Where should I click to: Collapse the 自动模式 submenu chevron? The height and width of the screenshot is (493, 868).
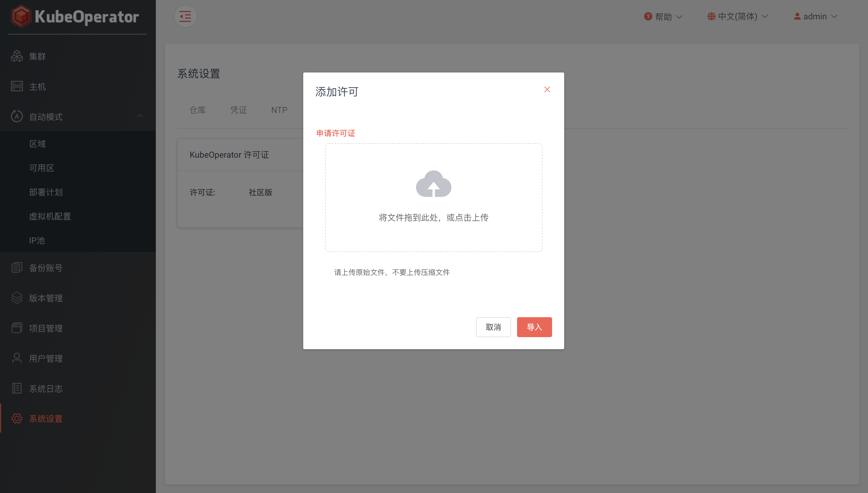[x=140, y=116]
